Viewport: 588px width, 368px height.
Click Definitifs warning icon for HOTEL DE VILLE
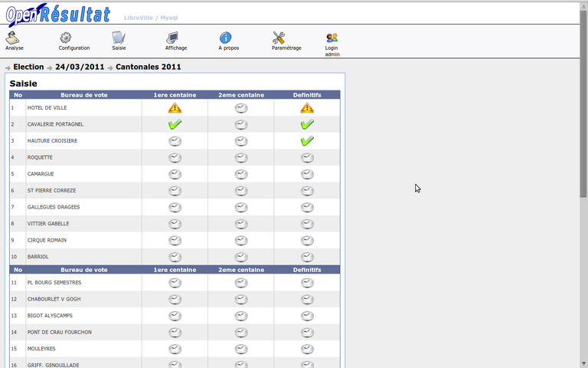307,107
